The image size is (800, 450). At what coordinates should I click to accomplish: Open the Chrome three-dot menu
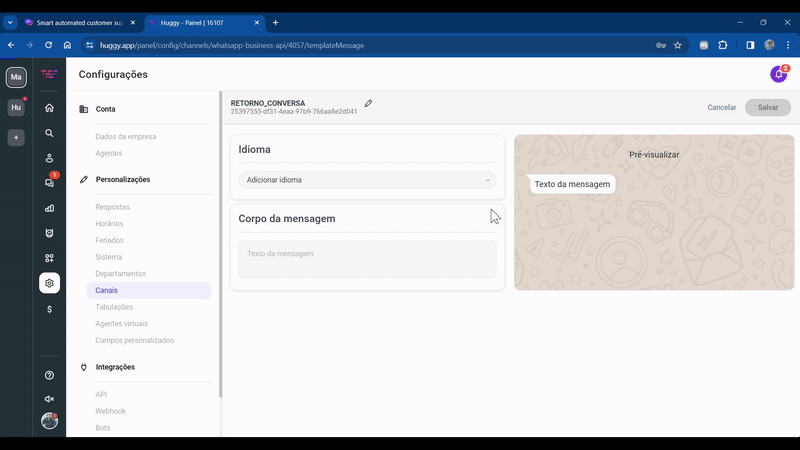(788, 45)
